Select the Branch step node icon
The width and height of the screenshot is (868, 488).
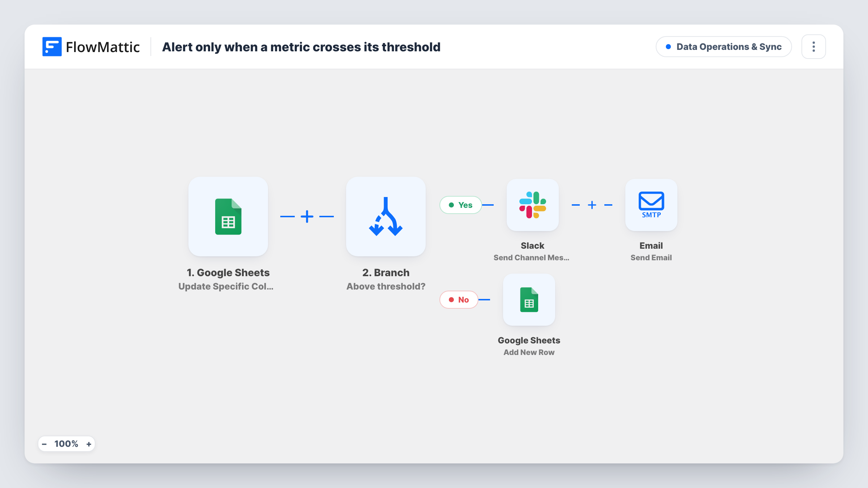coord(386,217)
